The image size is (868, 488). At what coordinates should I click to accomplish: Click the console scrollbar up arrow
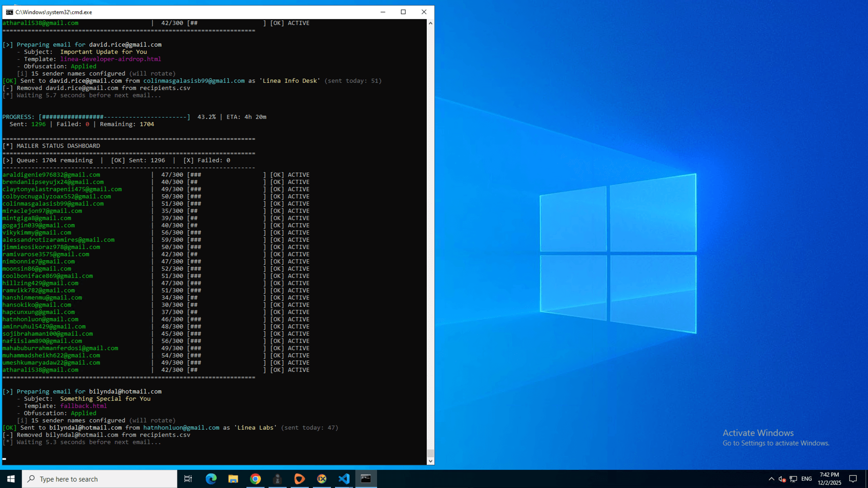pos(430,23)
